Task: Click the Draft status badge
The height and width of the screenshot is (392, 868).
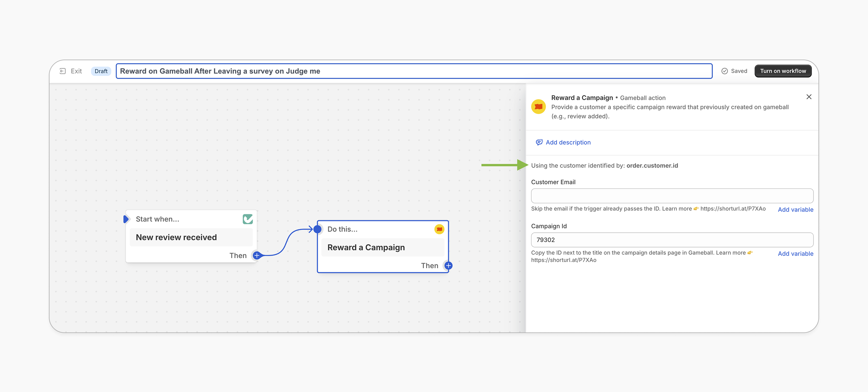Action: [101, 71]
